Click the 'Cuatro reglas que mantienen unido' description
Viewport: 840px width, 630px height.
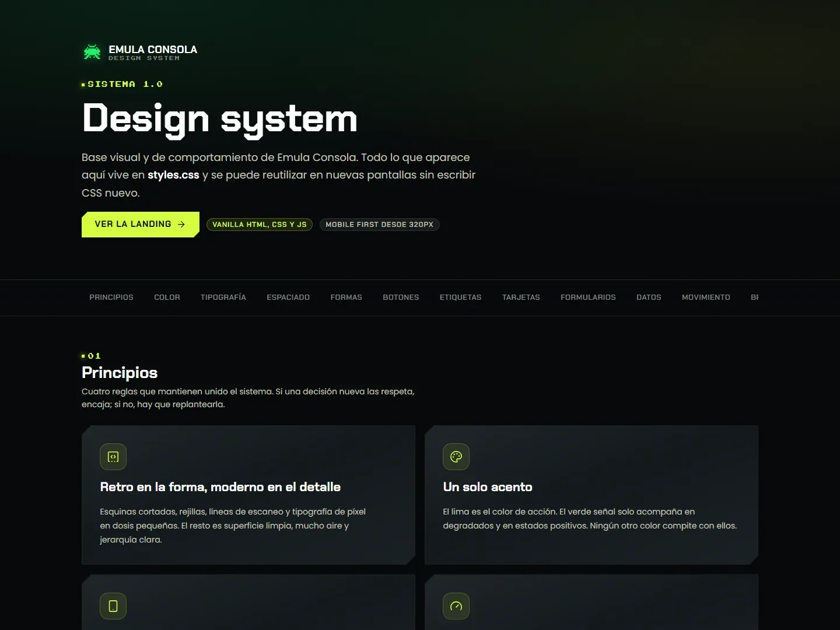[248, 398]
